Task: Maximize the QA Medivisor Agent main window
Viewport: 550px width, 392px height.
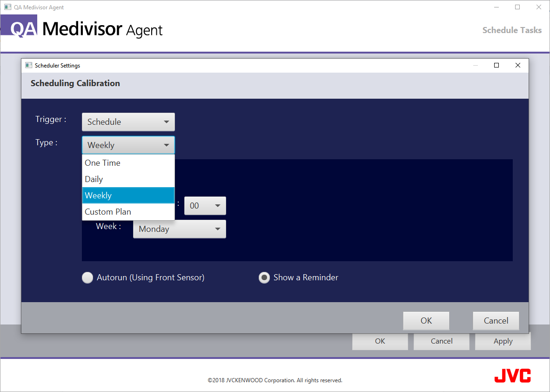Action: (517, 7)
